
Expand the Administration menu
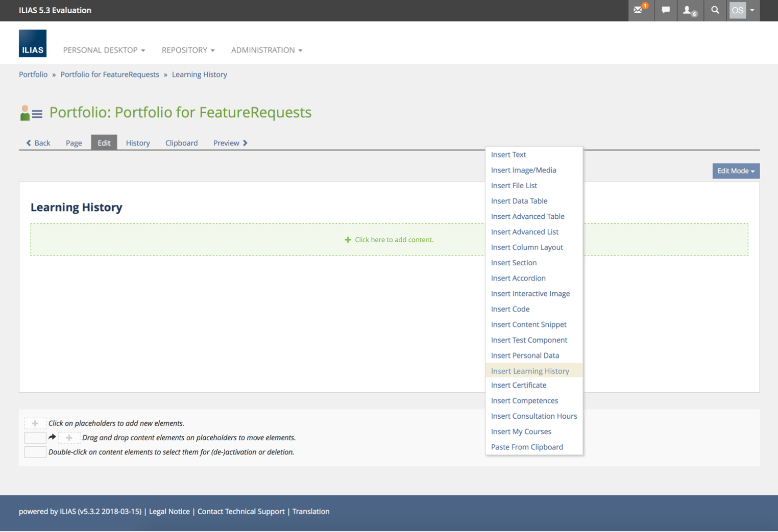point(266,50)
